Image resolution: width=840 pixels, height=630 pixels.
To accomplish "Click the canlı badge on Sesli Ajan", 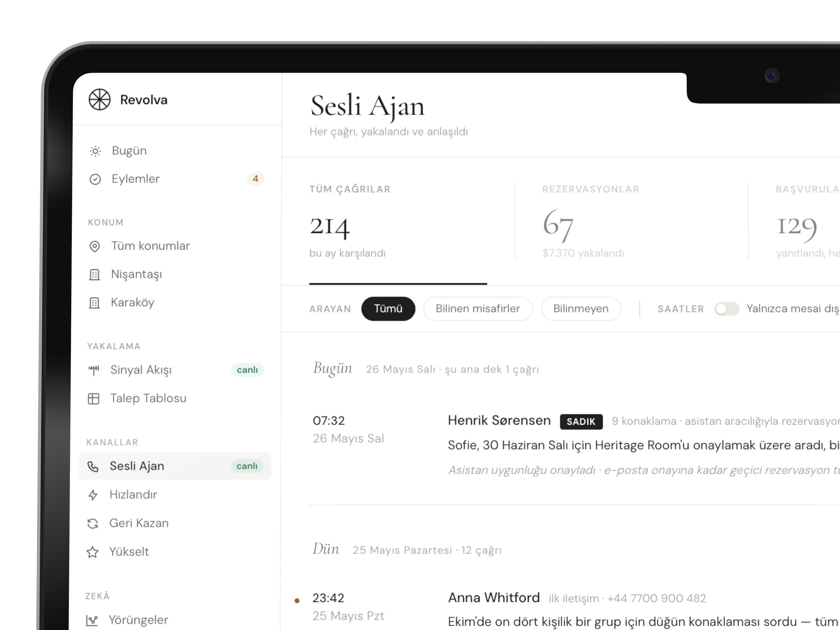I will pos(247,466).
